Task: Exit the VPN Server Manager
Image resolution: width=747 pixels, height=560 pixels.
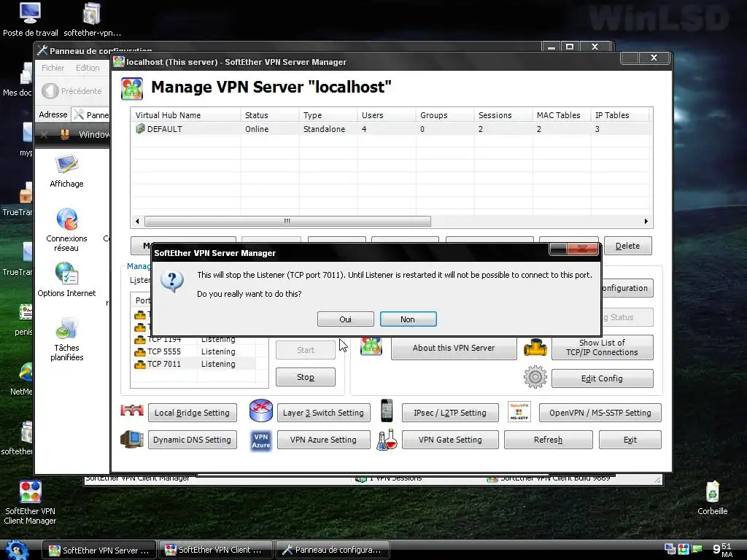Action: (x=630, y=440)
